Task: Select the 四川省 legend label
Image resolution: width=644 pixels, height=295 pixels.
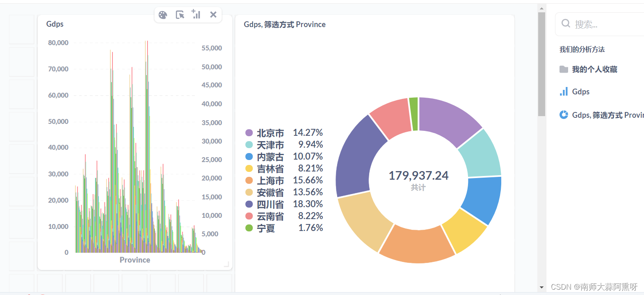Action: 270,204
